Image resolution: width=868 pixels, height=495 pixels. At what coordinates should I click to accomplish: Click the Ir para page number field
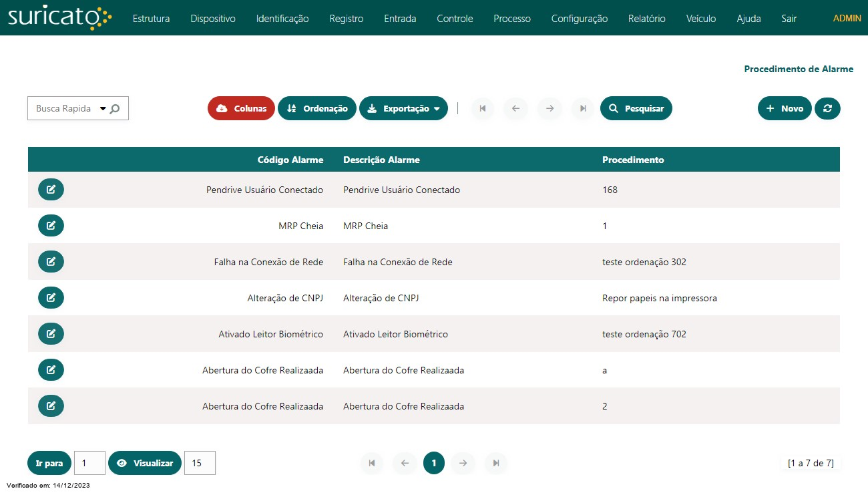(x=89, y=463)
